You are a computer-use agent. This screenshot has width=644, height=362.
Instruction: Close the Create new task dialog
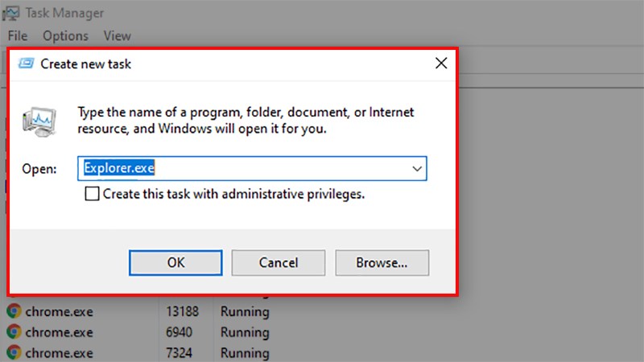(440, 64)
